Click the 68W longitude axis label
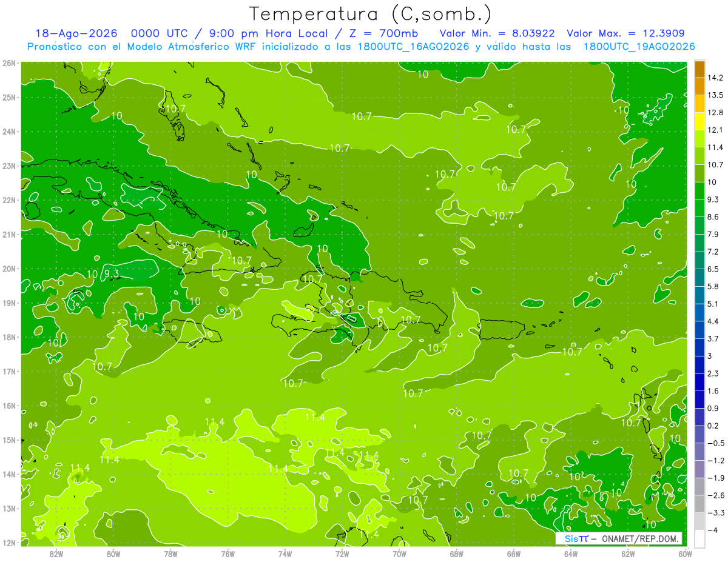The width and height of the screenshot is (728, 562). point(457,554)
